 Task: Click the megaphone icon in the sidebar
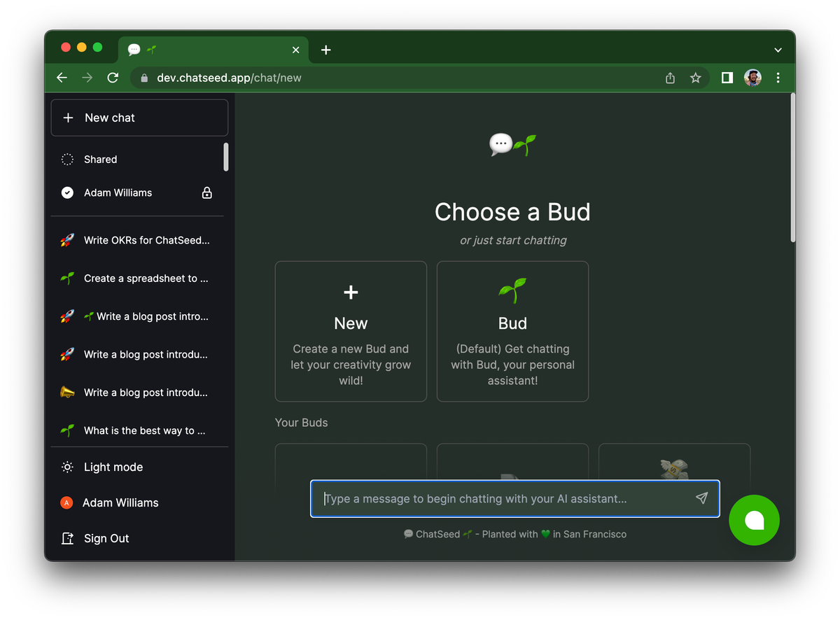[67, 393]
